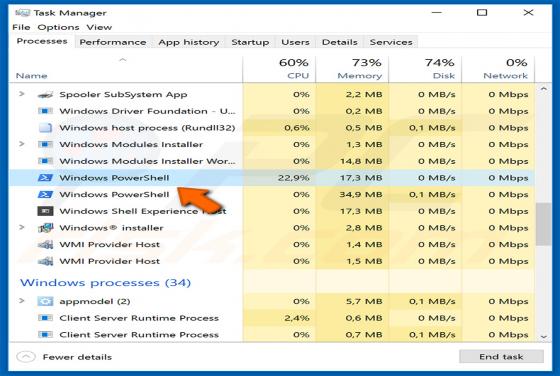Open the View menu
This screenshot has height=376, width=560.
(x=99, y=27)
